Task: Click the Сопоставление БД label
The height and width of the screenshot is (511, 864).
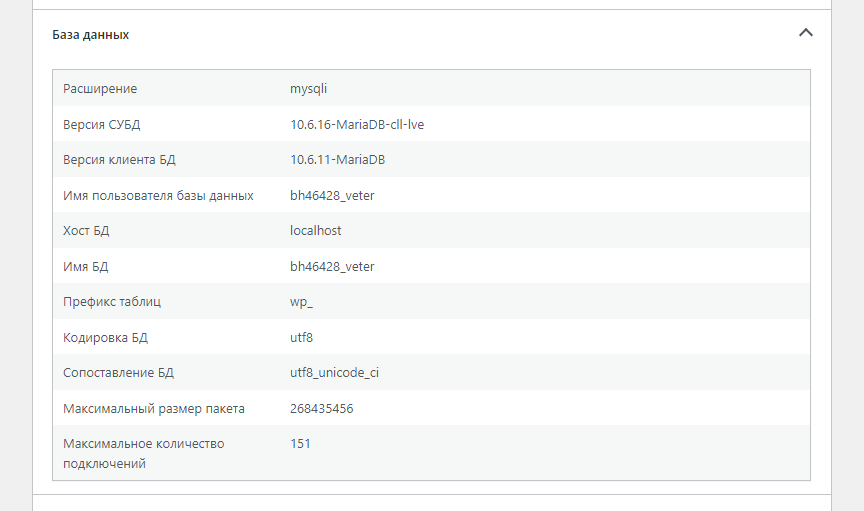Action: pos(118,373)
